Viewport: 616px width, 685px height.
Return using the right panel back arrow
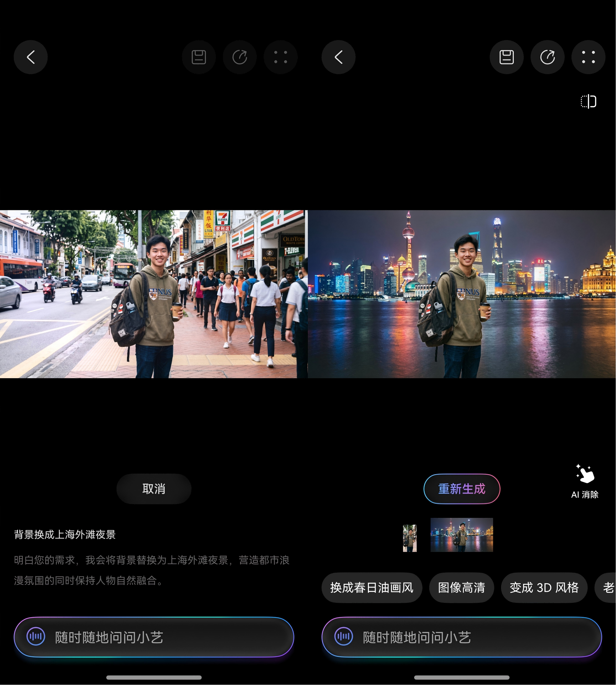(x=338, y=57)
